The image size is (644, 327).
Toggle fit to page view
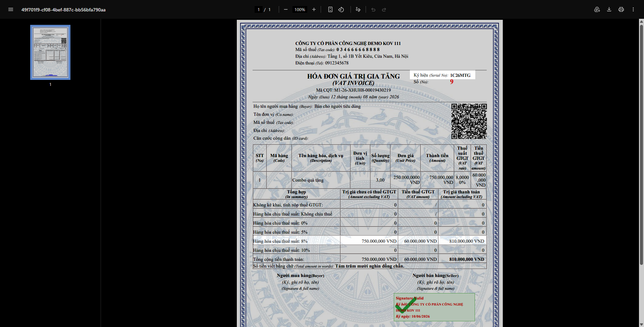(x=330, y=9)
